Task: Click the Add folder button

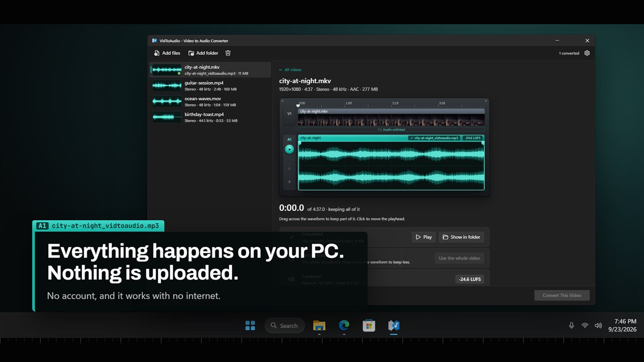Action: (203, 53)
